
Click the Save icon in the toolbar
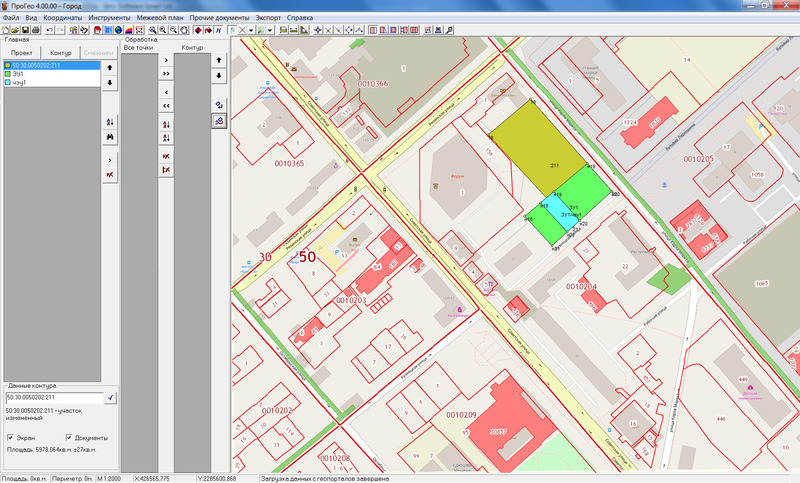pyautogui.click(x=26, y=30)
